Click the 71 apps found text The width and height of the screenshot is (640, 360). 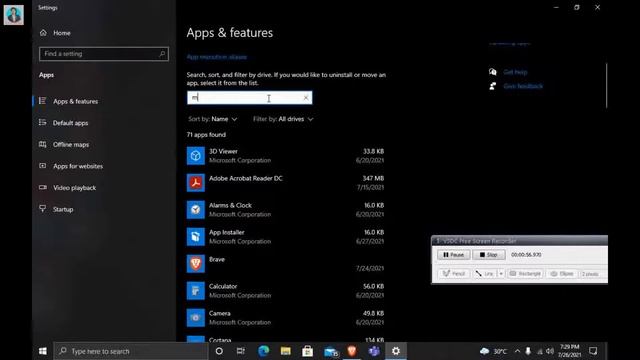point(206,135)
